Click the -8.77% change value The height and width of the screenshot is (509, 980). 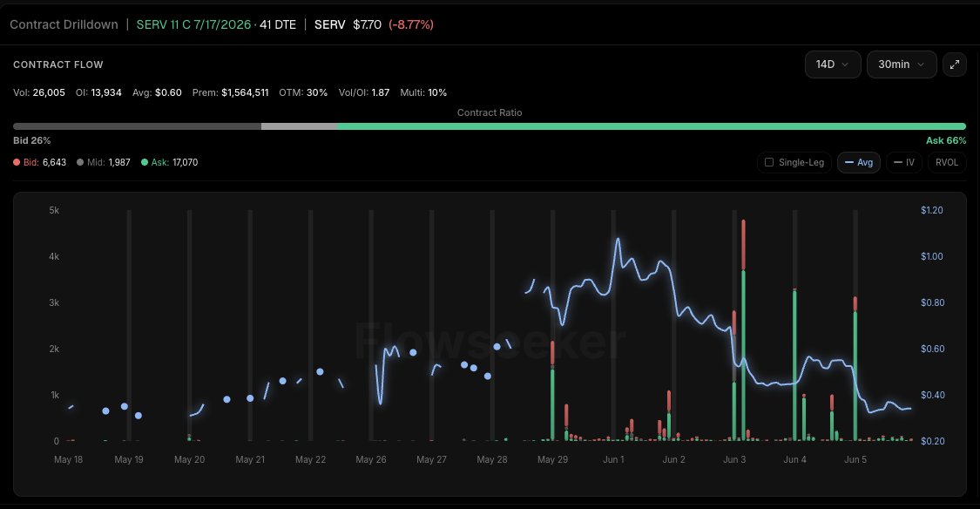(411, 24)
